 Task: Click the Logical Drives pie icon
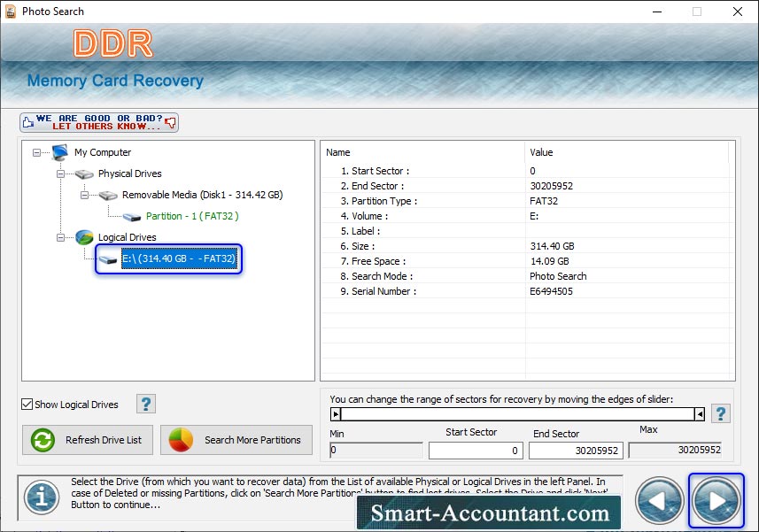[x=84, y=237]
